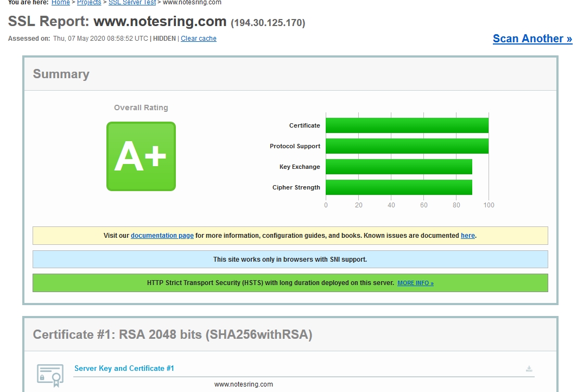Click the Summary section heading
577x392 pixels.
pyautogui.click(x=61, y=74)
